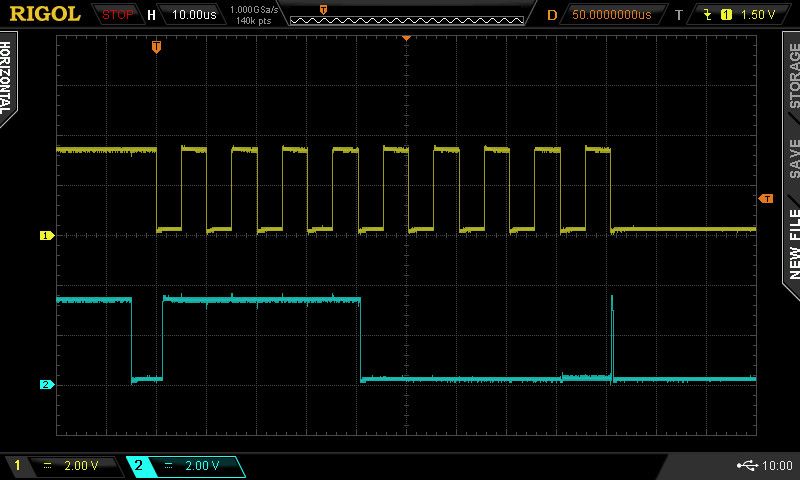This screenshot has height=480, width=800.
Task: Click the orange trigger position T marker on grid
Action: pos(156,47)
